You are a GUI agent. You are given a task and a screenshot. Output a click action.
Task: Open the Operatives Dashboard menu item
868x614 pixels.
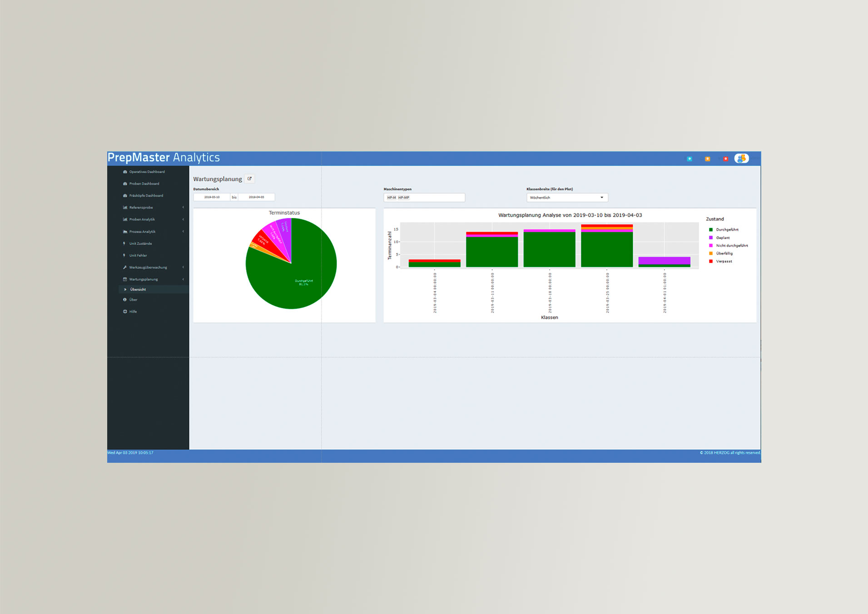coord(148,172)
